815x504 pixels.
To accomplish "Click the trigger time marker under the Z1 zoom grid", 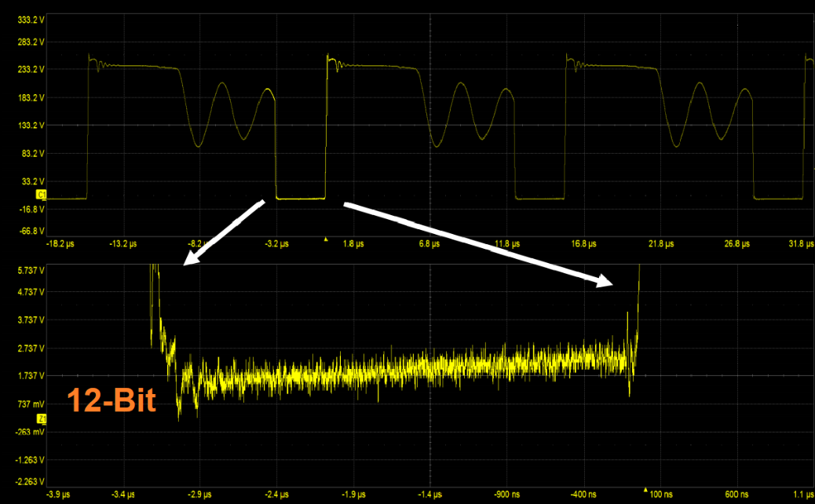I will (645, 489).
